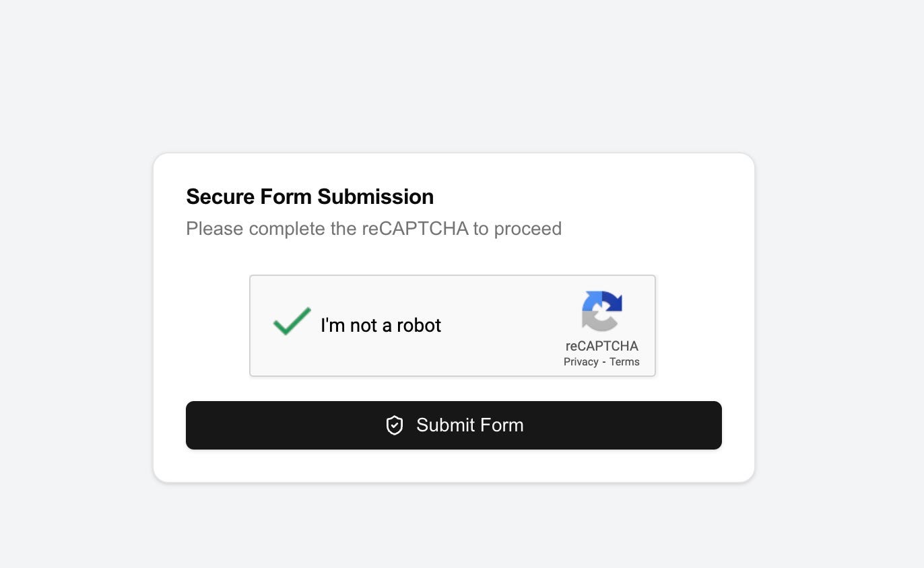Screen dimensions: 924x568
Task: Click the word "reCAPTCHA" in the subtitle
Action: click(415, 229)
